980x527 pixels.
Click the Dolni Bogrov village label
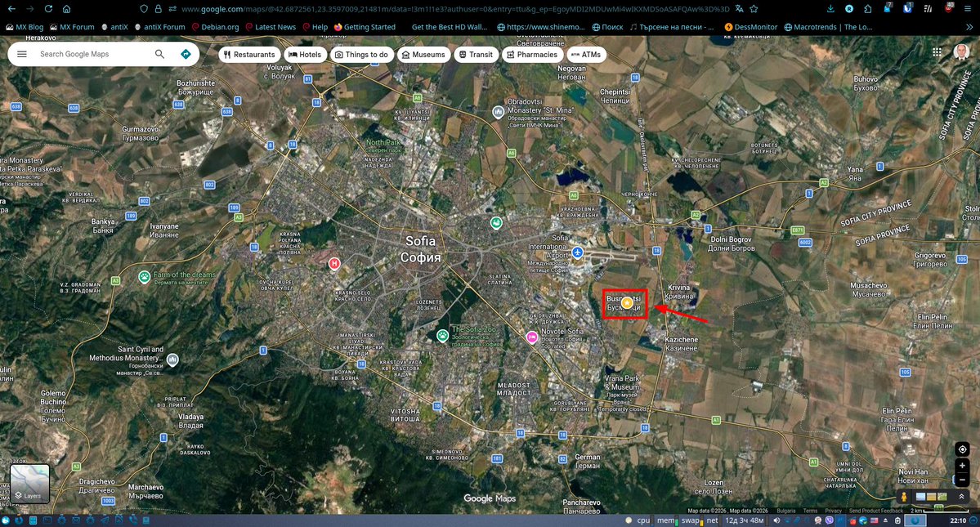732,243
